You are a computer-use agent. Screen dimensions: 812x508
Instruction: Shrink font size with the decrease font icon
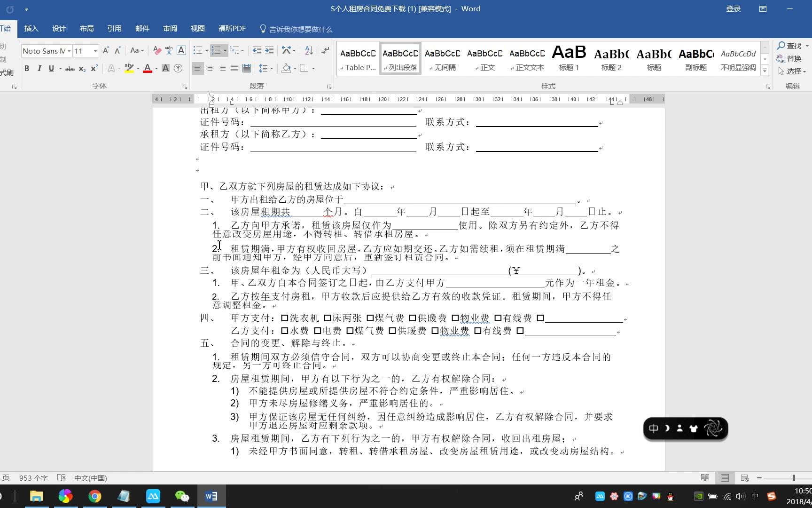point(117,50)
